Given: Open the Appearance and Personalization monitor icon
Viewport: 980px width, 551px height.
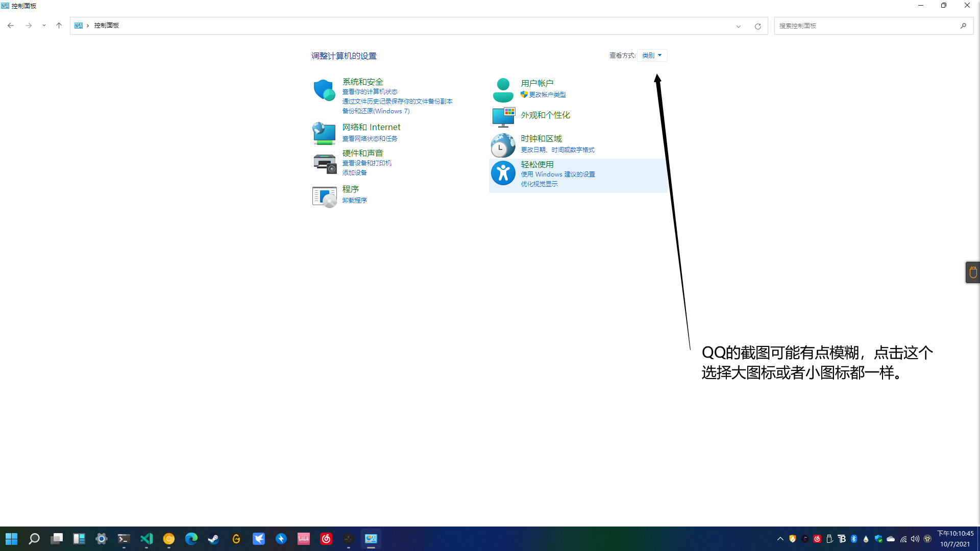Looking at the screenshot, I should tap(503, 117).
